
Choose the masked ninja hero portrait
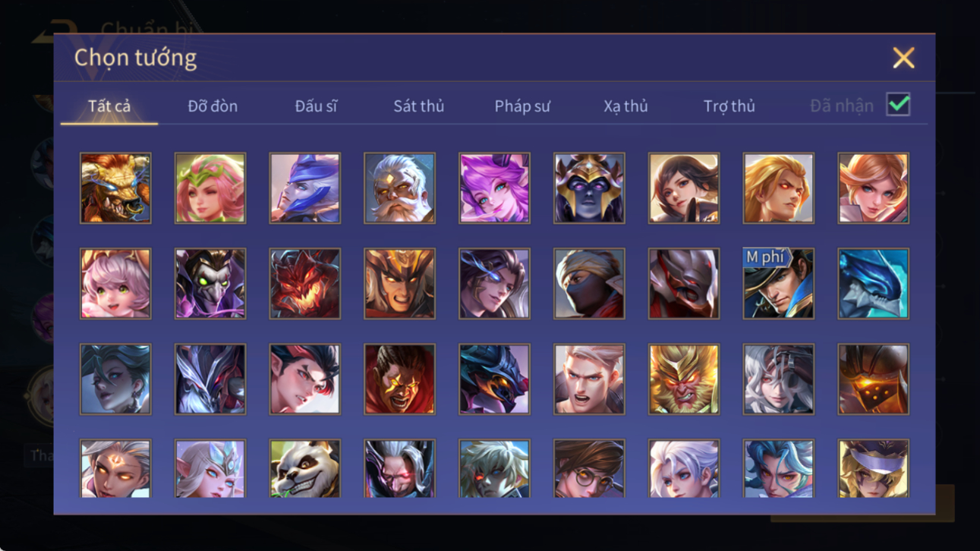(x=589, y=284)
